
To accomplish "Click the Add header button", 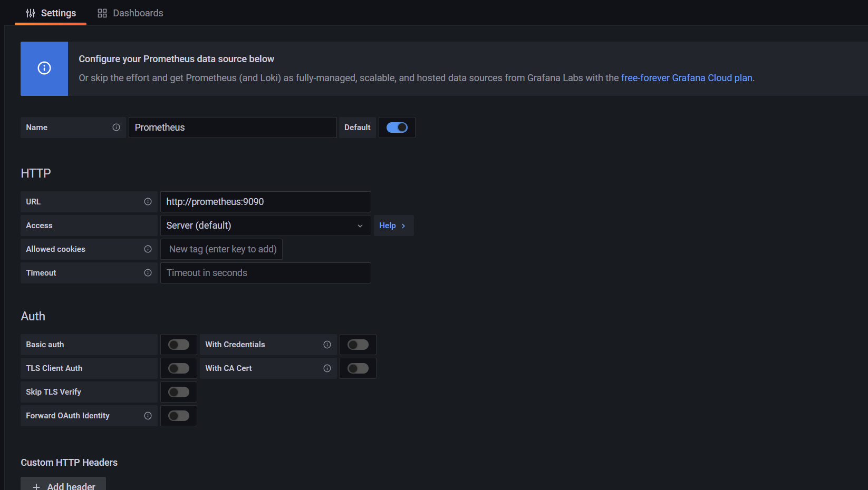I will (63, 485).
